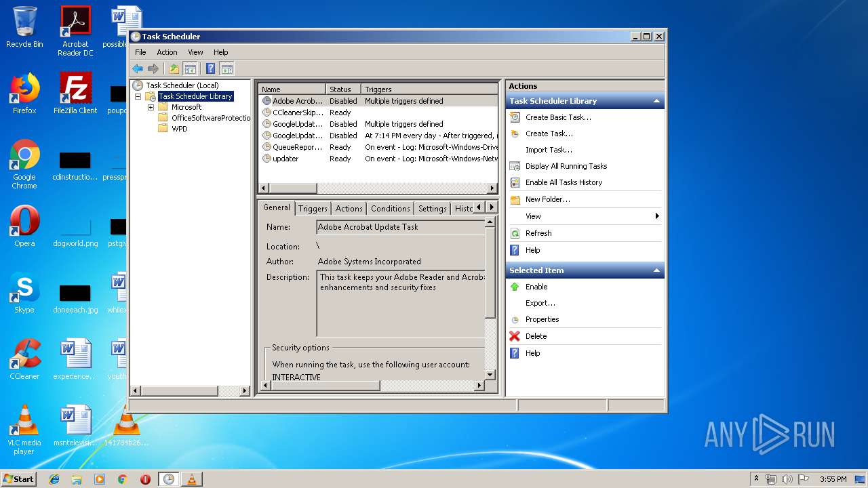
Task: Click the Properties icon in Selected Item
Action: [515, 319]
